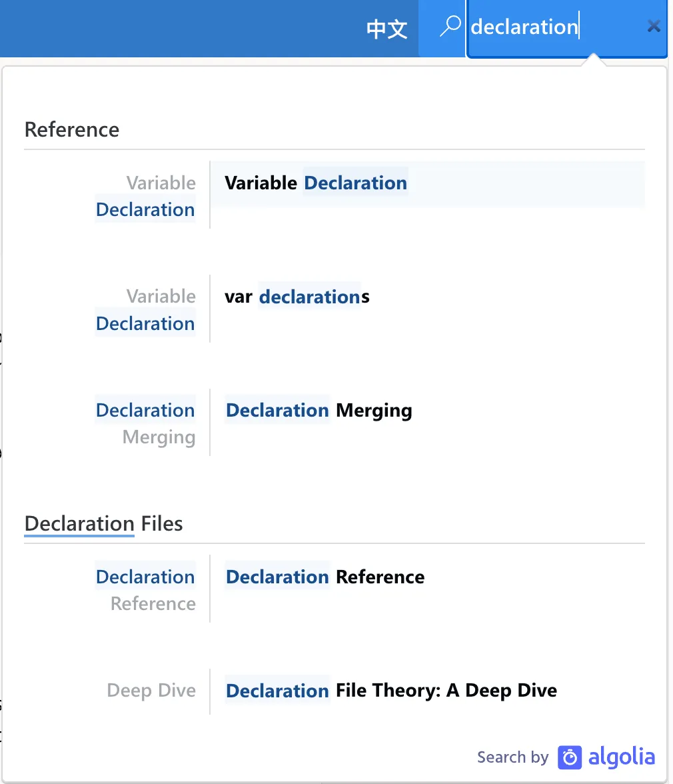Click the Search by text in footer
The image size is (673, 784).
pos(512,757)
